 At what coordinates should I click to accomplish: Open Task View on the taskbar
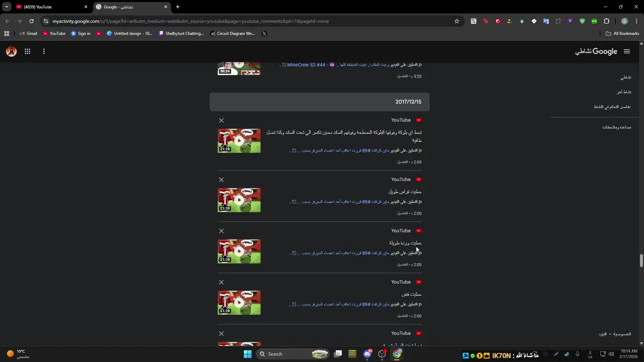pos(338,354)
